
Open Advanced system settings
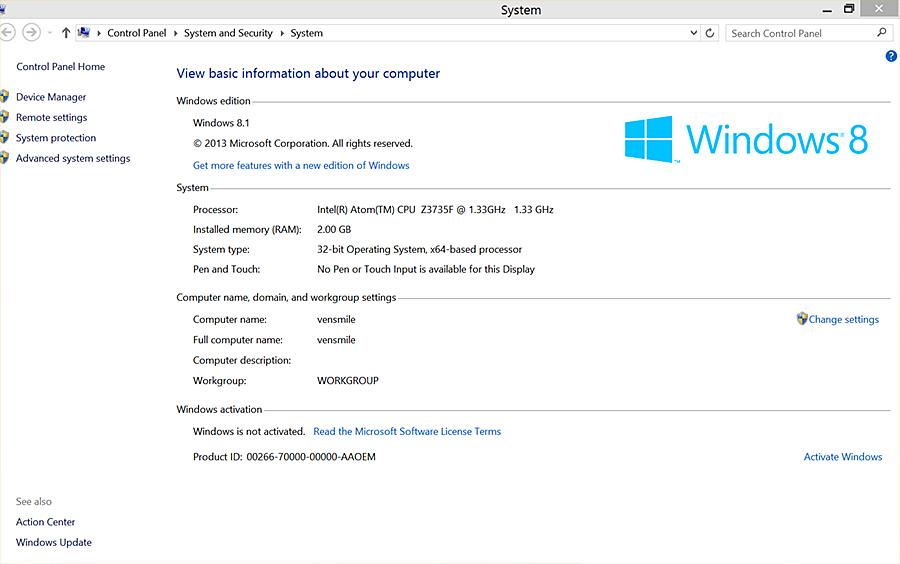tap(73, 158)
